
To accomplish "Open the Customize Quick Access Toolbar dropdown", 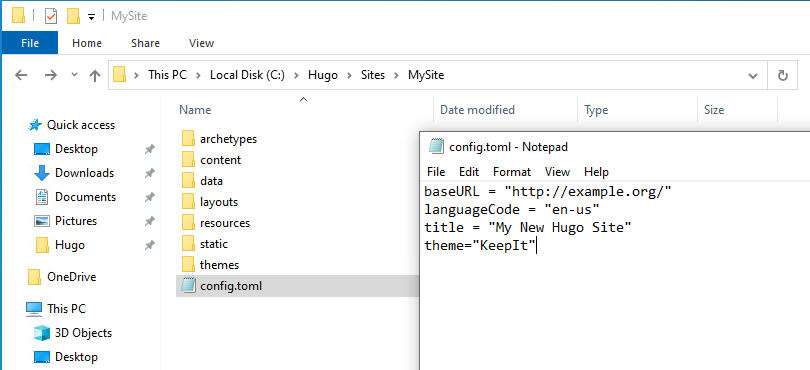I will [x=91, y=17].
